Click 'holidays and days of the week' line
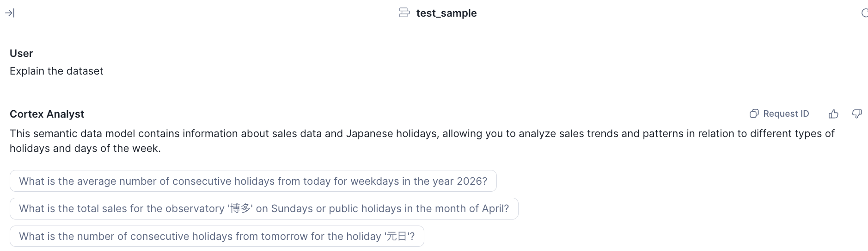Viewport: 868px width, 251px height. click(85, 148)
